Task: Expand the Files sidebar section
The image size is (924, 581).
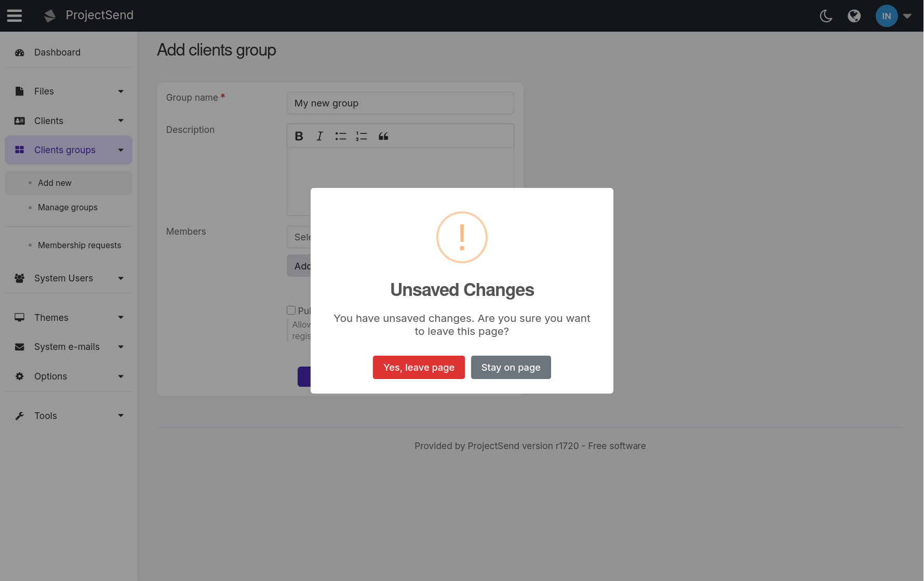Action: [43, 91]
